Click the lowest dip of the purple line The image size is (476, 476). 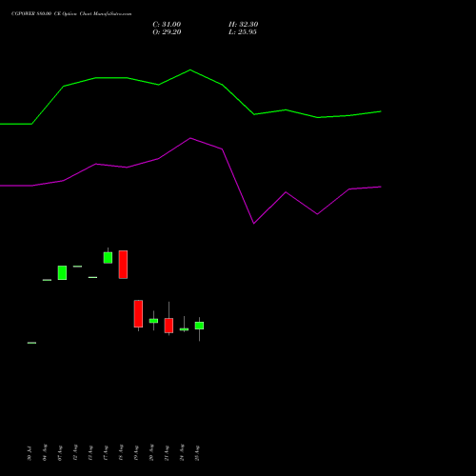coord(254,224)
